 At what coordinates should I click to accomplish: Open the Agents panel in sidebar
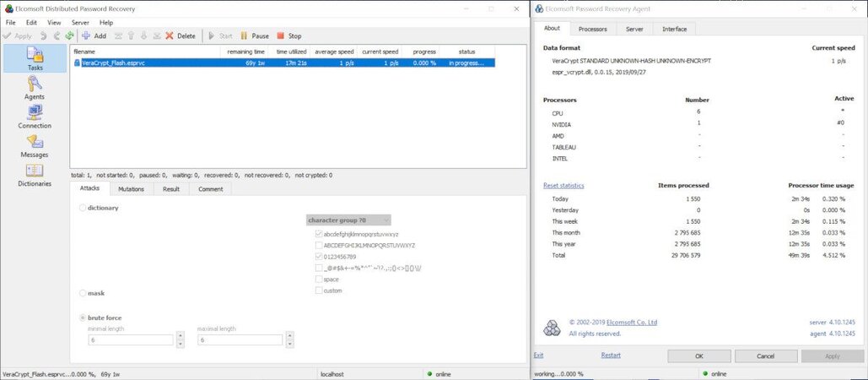35,88
